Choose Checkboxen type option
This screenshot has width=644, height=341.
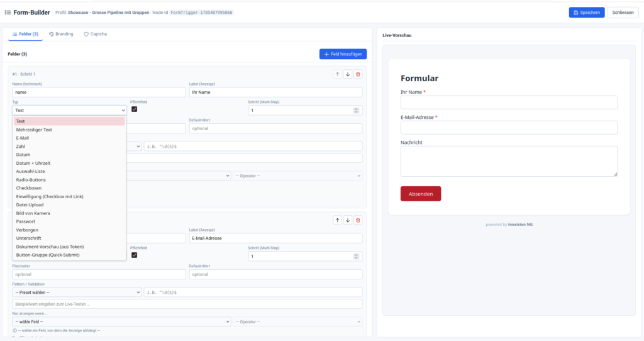[69, 187]
